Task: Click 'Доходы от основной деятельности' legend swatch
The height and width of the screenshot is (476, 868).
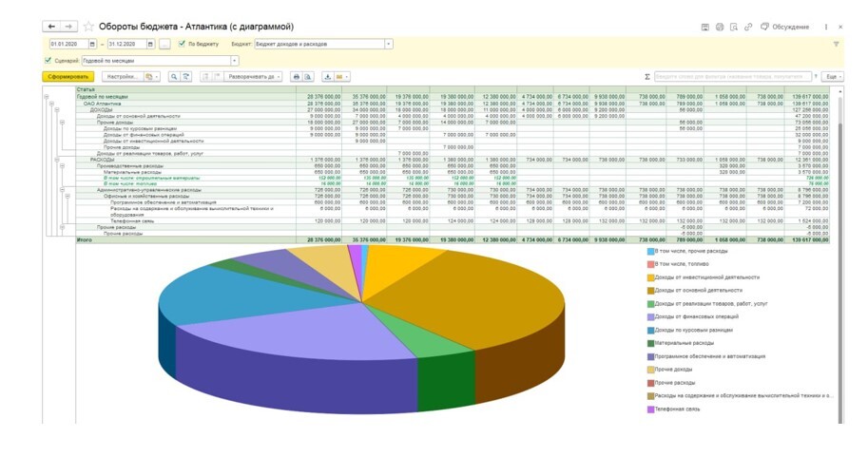Action: [650, 290]
